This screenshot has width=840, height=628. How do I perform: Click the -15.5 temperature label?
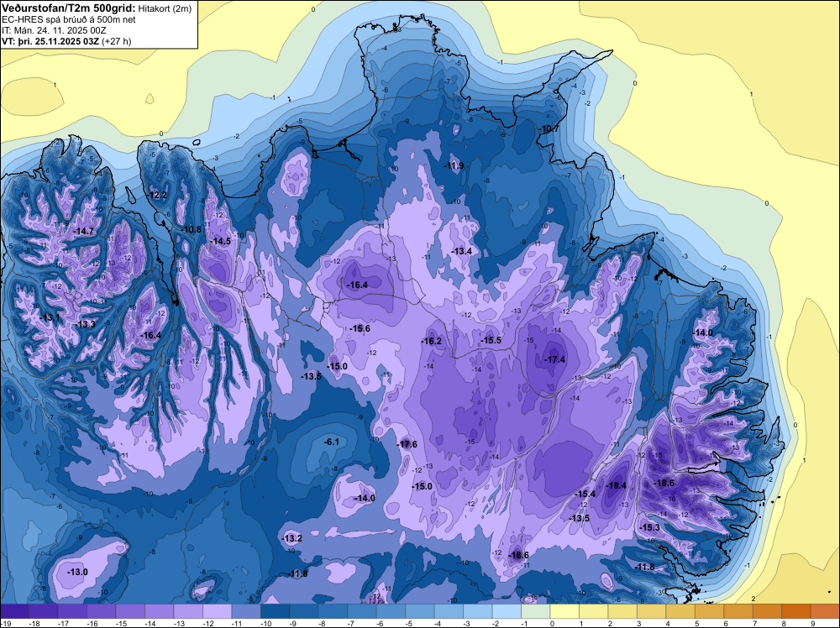[x=491, y=341]
